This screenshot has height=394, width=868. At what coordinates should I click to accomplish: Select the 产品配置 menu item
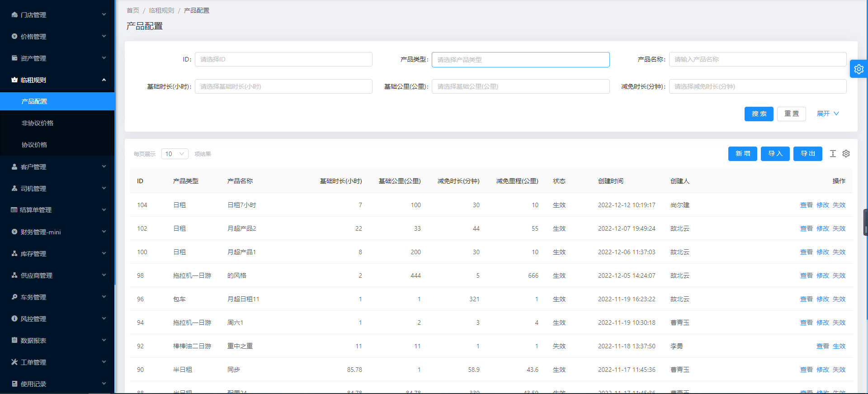[x=57, y=101]
